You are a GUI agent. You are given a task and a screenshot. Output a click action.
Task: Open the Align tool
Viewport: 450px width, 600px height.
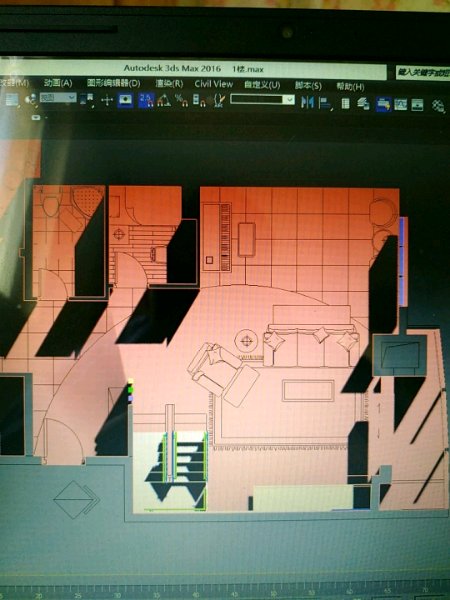tap(325, 103)
